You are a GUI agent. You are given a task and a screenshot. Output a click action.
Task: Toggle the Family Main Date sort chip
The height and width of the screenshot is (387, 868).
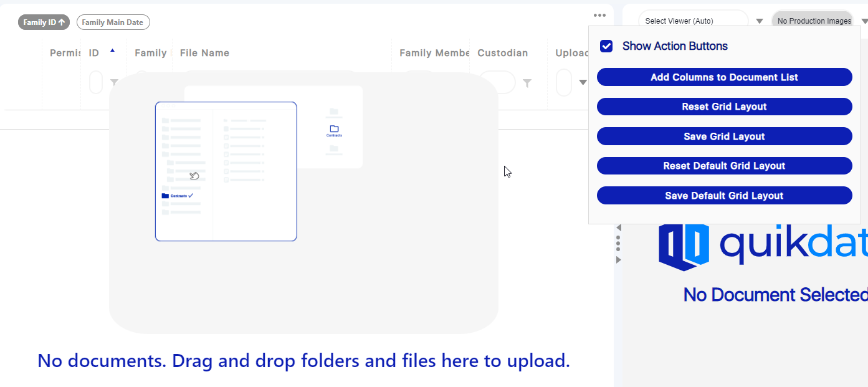(x=113, y=22)
